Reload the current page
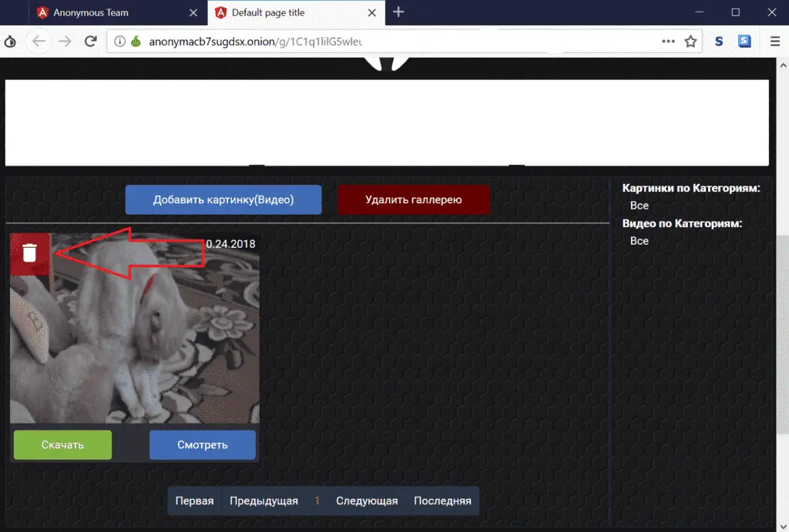 90,42
